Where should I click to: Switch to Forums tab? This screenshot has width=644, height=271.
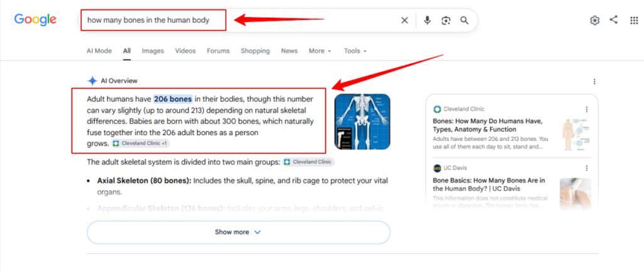pos(218,51)
